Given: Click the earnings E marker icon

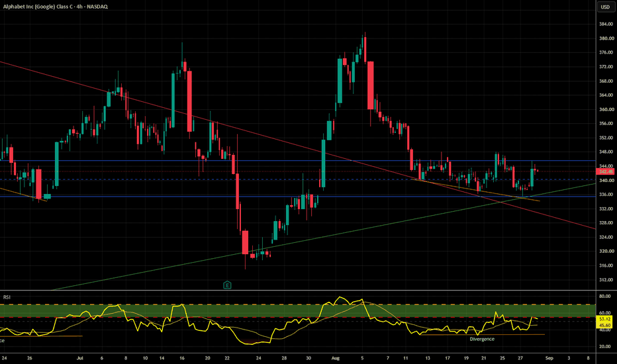Looking at the screenshot, I should point(227,285).
